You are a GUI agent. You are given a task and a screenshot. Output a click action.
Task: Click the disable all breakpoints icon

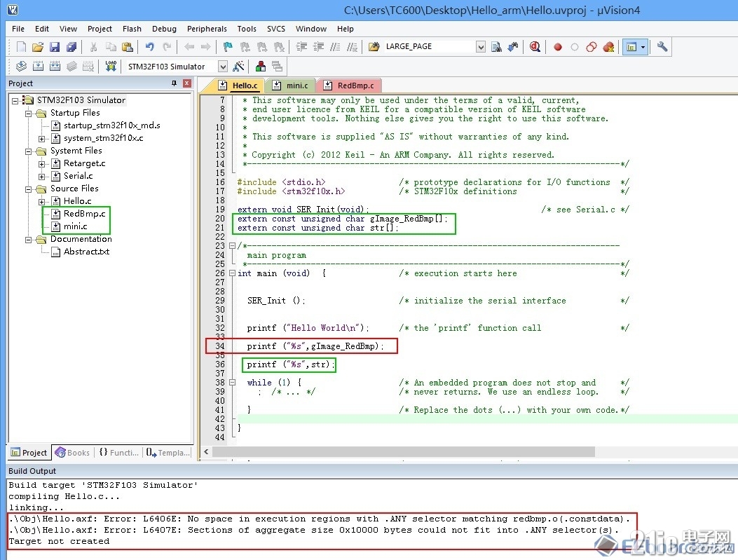click(592, 46)
